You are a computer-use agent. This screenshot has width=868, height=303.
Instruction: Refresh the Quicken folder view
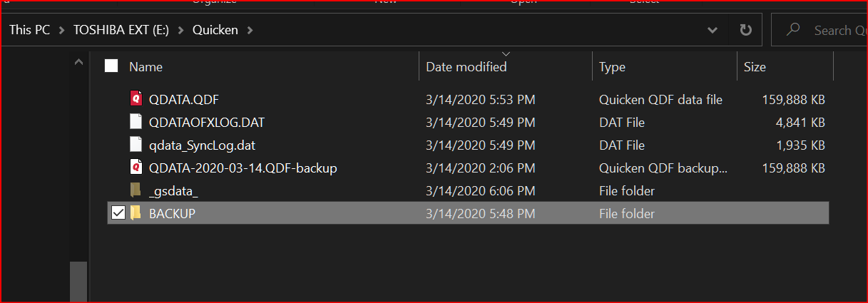click(x=746, y=31)
